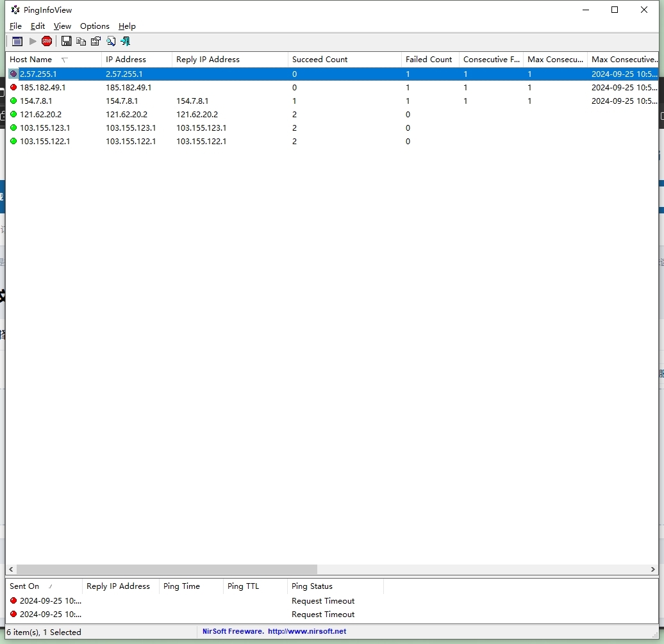Click the Find magnifier icon

[x=111, y=41]
